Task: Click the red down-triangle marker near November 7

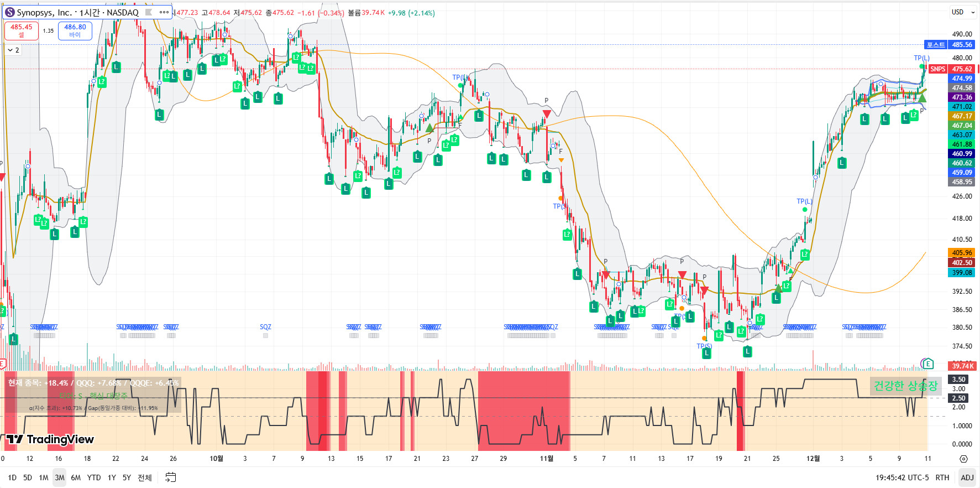Action: tap(606, 275)
